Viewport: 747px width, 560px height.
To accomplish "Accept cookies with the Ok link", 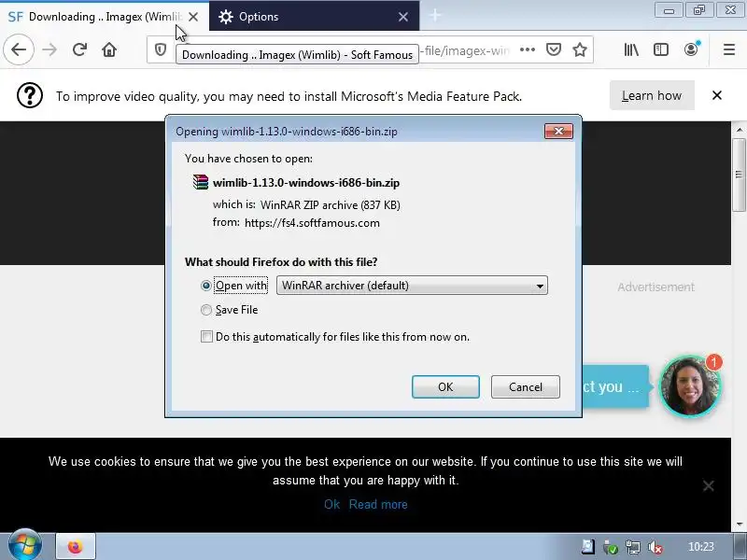I will pyautogui.click(x=331, y=504).
